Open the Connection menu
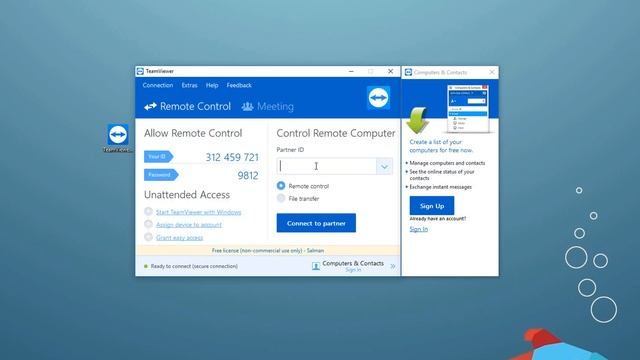Screen dimensions: 640x360 158,85
